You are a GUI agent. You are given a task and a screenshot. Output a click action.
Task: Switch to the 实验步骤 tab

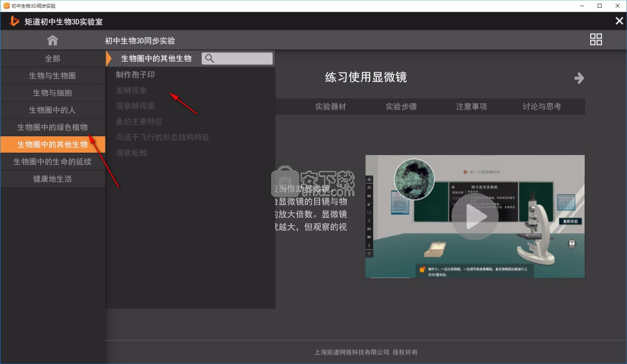pyautogui.click(x=401, y=106)
